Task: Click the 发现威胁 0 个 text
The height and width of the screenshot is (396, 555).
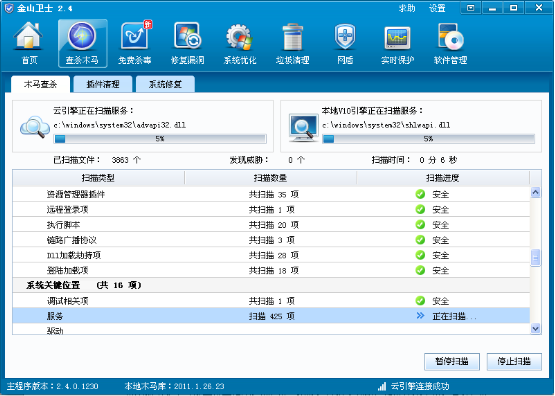Action: pyautogui.click(x=267, y=160)
